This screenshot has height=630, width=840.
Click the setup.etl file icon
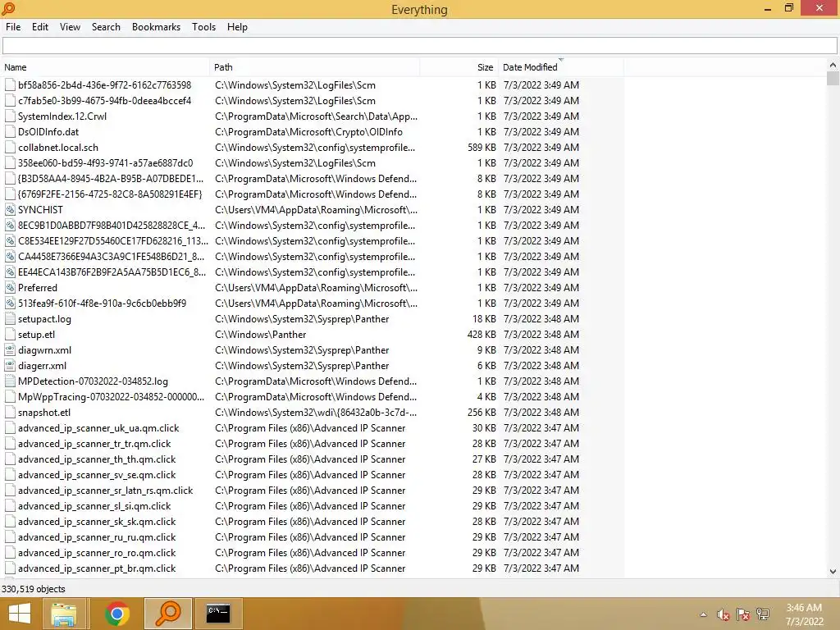pos(10,335)
